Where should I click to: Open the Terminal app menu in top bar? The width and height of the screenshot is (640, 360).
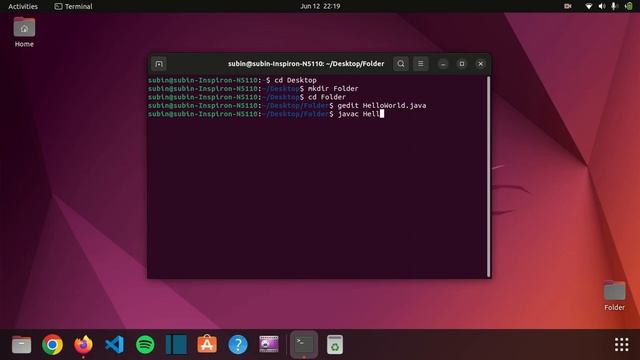coord(73,6)
